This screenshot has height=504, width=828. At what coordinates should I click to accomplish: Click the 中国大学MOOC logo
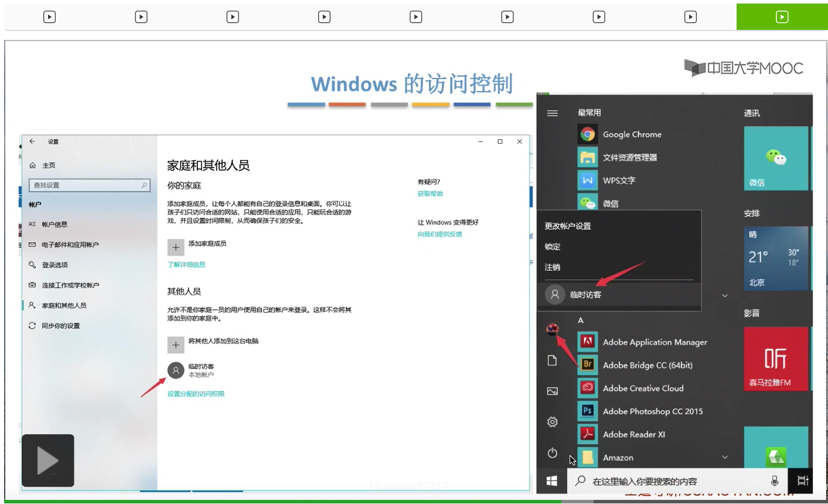(744, 68)
